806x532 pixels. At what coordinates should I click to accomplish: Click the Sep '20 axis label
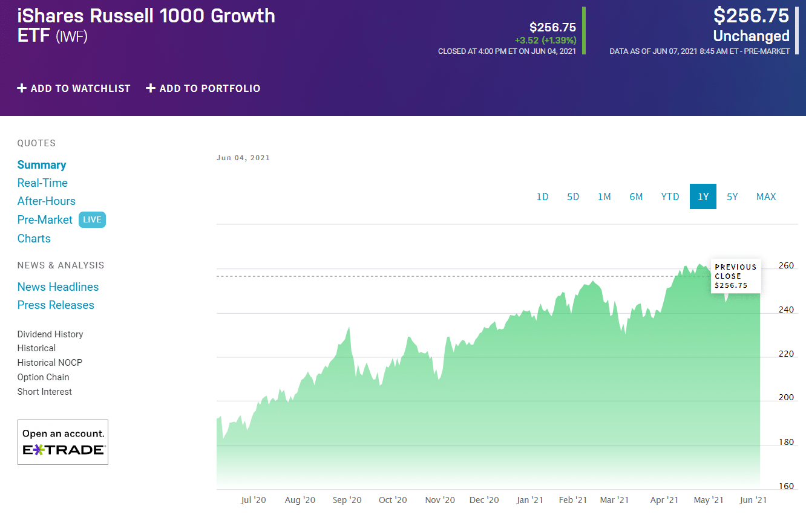click(x=347, y=500)
